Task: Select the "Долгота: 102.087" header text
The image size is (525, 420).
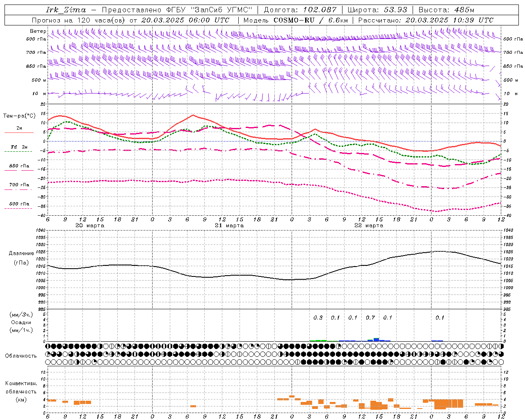Action: 300,10
